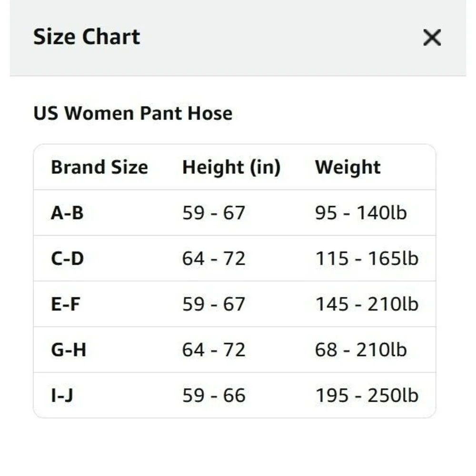Click the 95 - 140lb weight cell
The width and height of the screenshot is (476, 476).
click(361, 213)
